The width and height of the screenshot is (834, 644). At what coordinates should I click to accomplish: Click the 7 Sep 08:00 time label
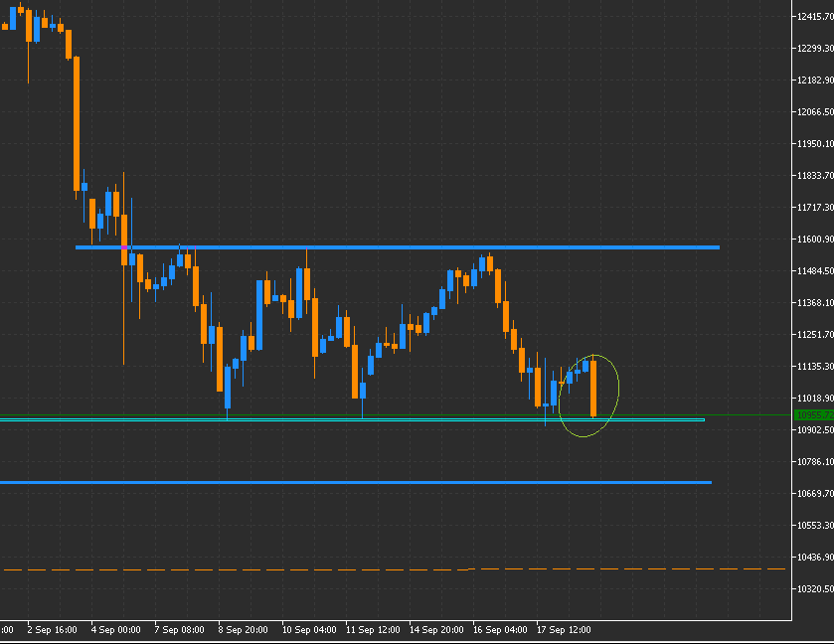coord(180,630)
